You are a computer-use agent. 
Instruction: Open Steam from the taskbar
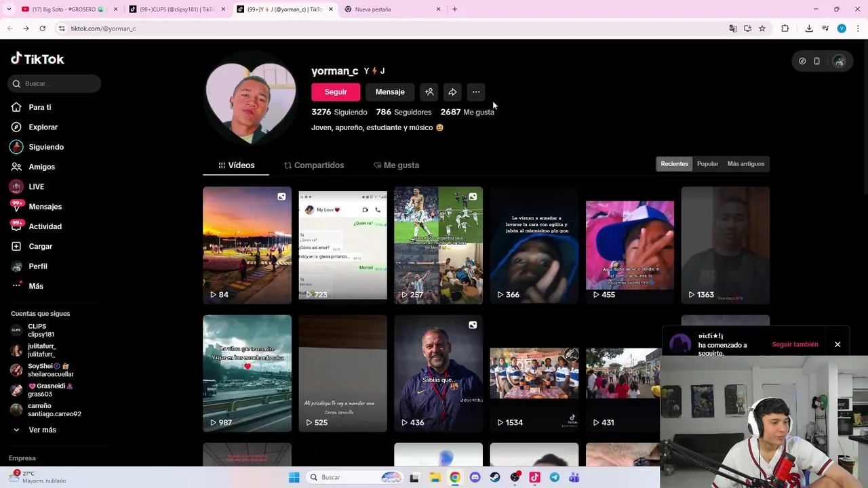click(x=495, y=477)
